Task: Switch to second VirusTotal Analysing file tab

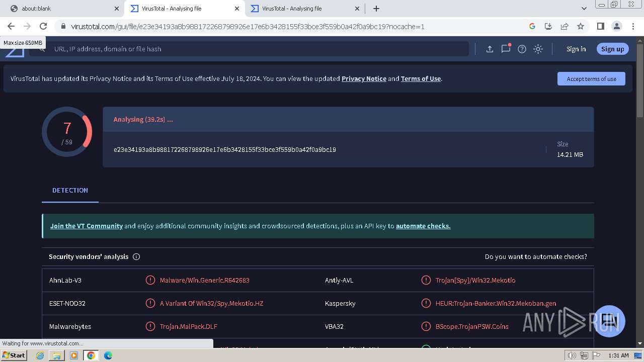Action: click(305, 9)
